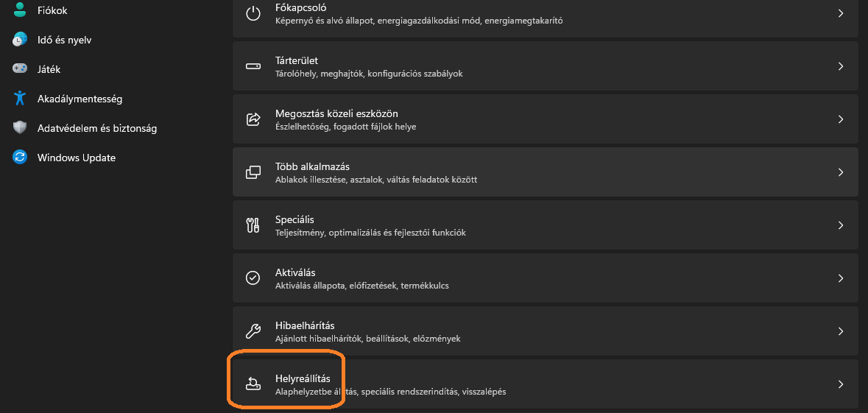This screenshot has width=868, height=413.
Task: Expand Főkapcsoló with its chevron arrow
Action: point(840,13)
